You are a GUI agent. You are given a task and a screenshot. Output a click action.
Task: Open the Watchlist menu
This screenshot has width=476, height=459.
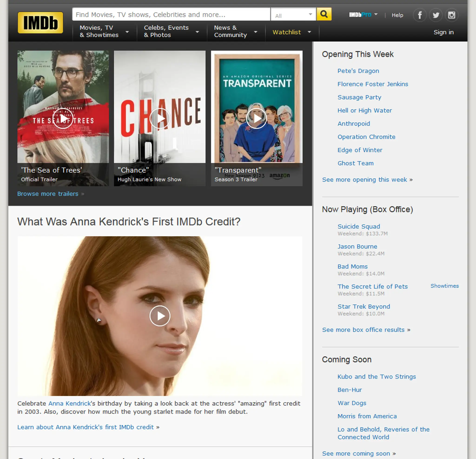[x=292, y=32]
